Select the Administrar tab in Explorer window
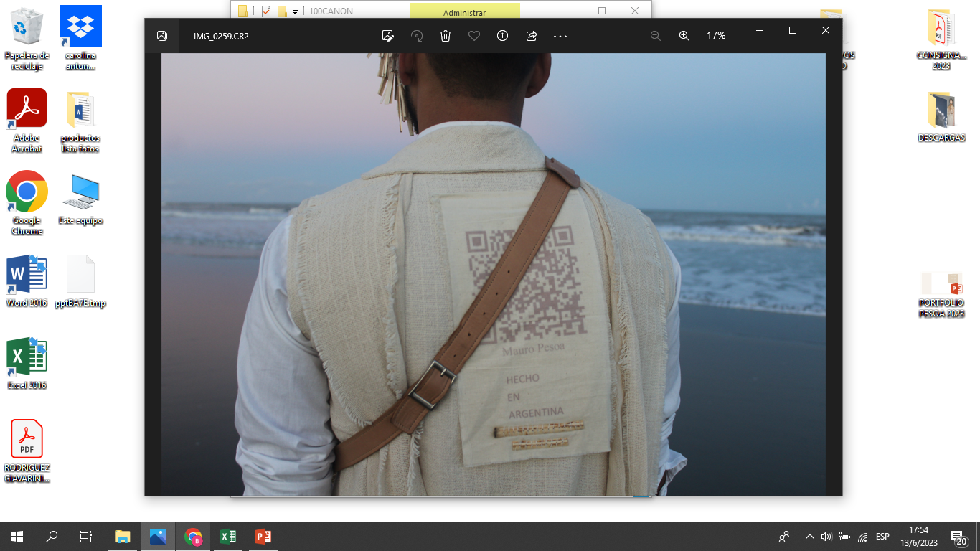 coord(464,12)
